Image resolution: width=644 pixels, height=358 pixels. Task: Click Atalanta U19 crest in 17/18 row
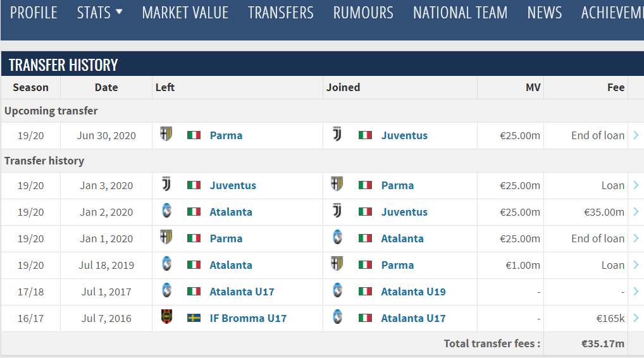(337, 290)
